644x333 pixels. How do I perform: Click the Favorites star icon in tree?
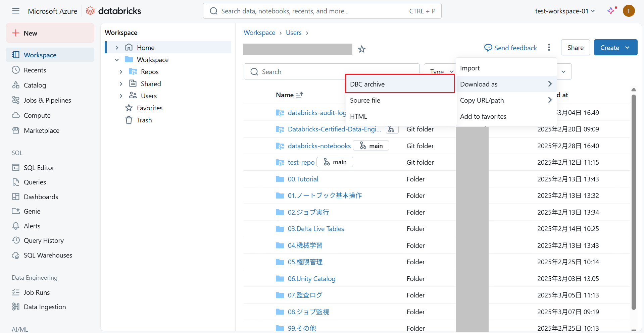pyautogui.click(x=129, y=108)
